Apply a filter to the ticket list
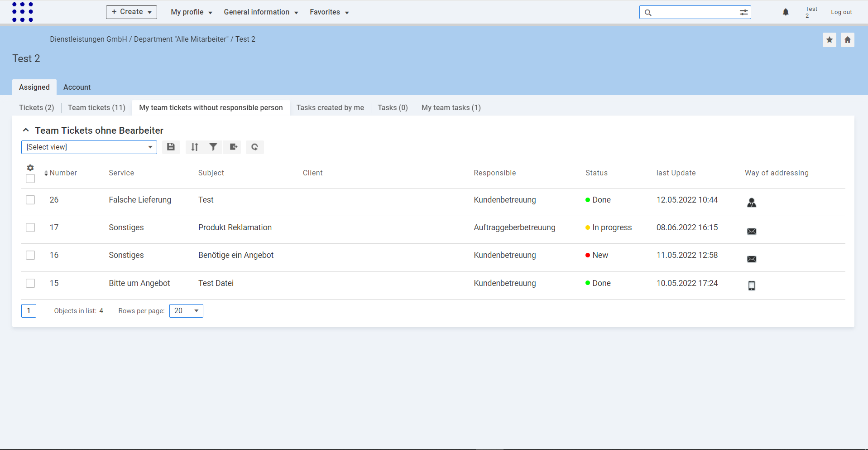 click(213, 147)
